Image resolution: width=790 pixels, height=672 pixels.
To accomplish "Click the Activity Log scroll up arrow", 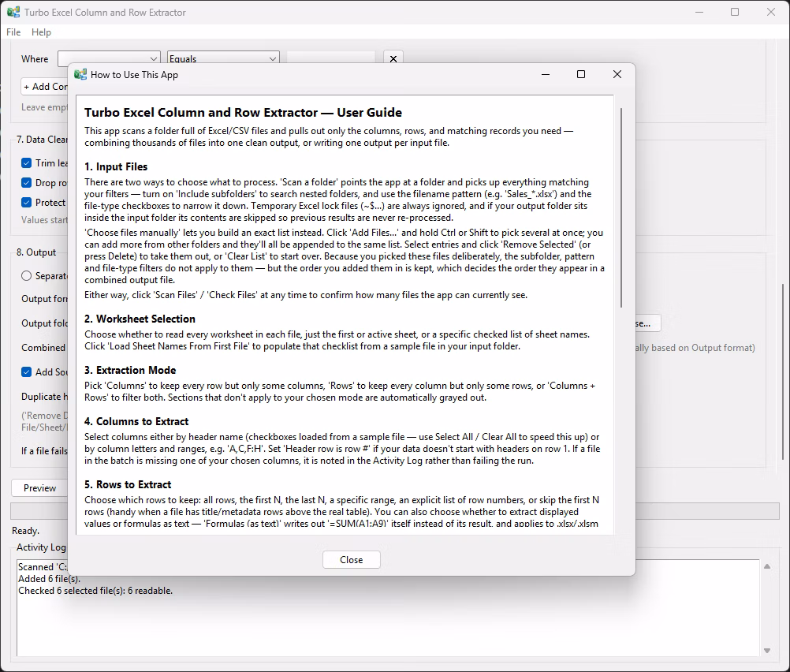I will (x=767, y=566).
